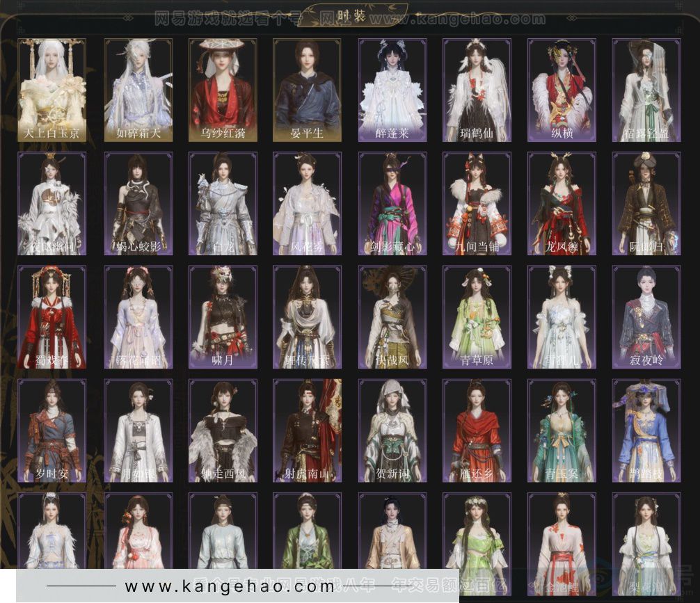Pick the 岁时安 outfit thumbnail
The image size is (700, 603).
[52, 431]
